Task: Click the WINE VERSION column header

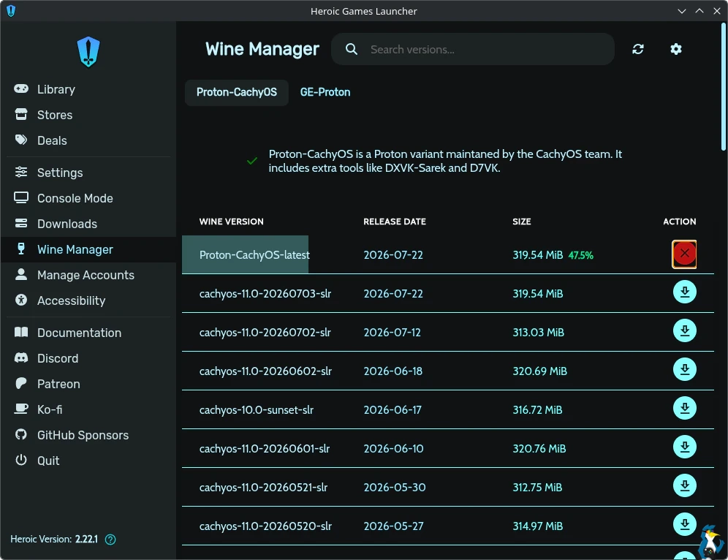Action: [x=231, y=222]
